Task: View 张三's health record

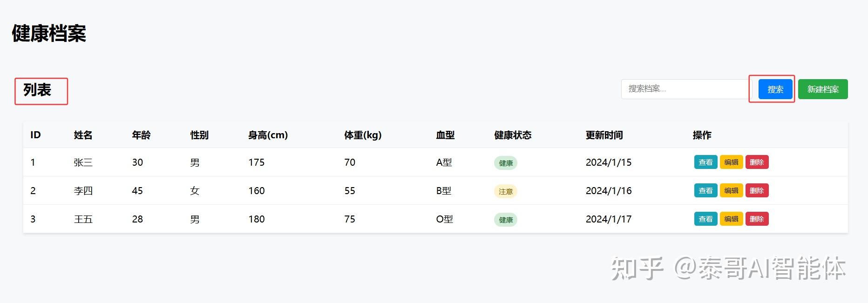Action: 705,162
